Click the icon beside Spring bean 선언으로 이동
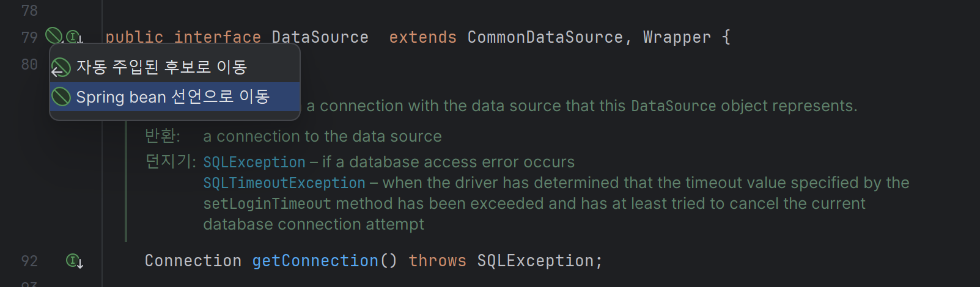 pos(61,96)
